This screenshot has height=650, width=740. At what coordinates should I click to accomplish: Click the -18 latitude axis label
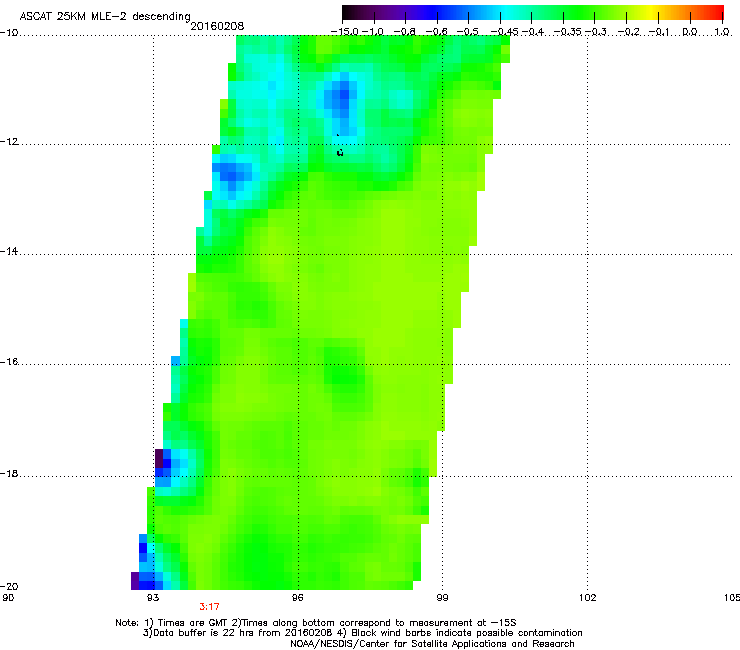tap(9, 473)
